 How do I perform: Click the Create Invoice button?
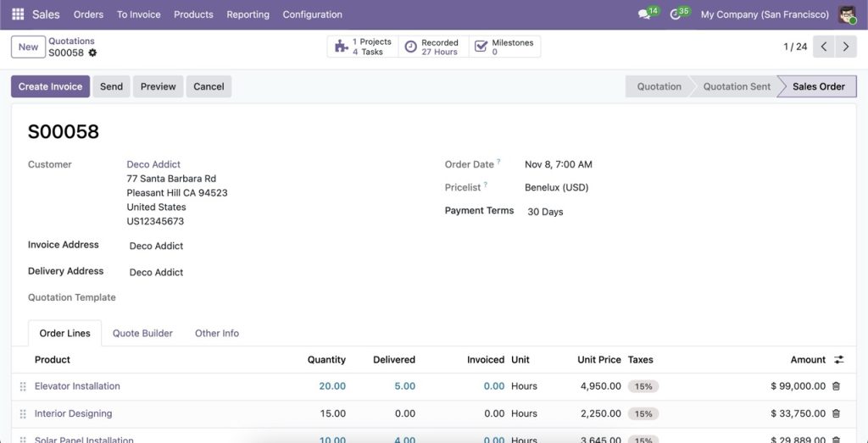[x=50, y=86]
